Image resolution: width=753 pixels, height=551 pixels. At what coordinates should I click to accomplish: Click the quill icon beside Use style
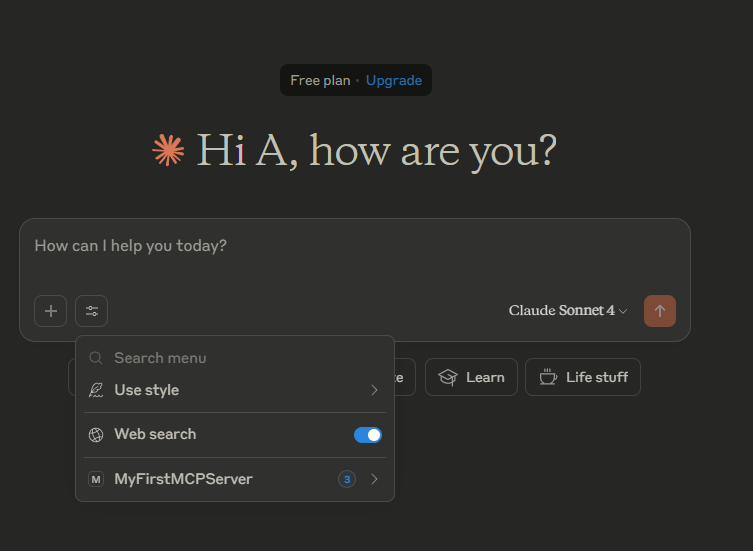coord(96,390)
